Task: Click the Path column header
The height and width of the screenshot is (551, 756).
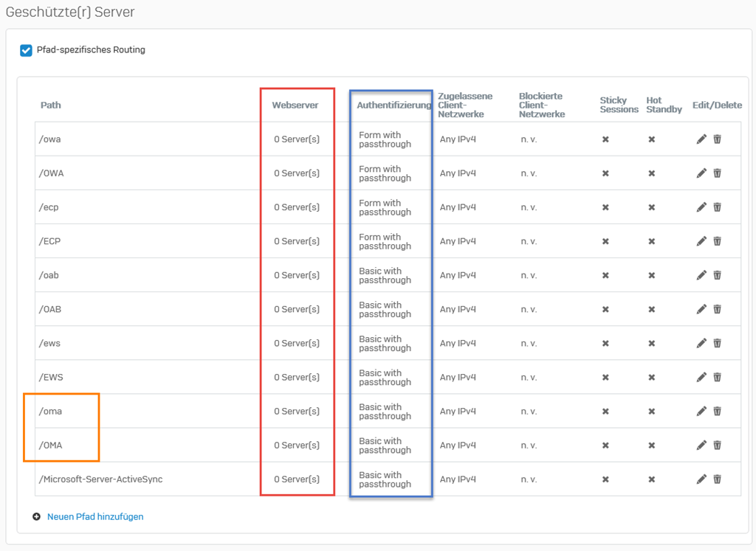Action: pos(51,105)
